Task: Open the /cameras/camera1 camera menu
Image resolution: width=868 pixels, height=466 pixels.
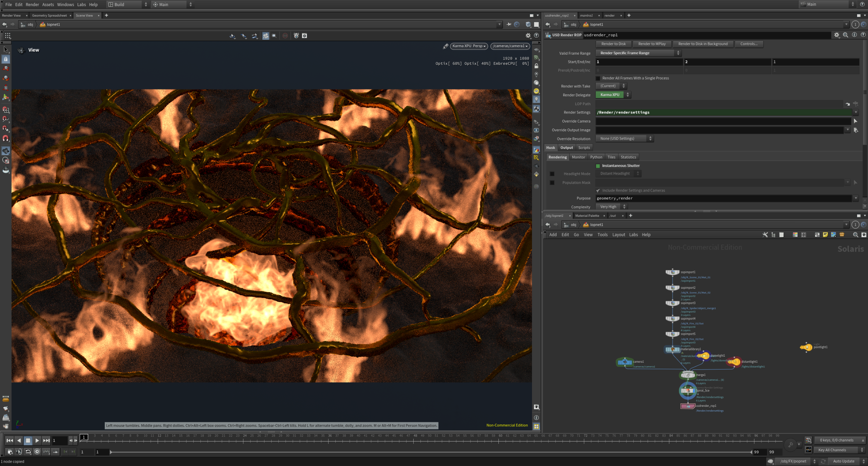Action: point(510,46)
